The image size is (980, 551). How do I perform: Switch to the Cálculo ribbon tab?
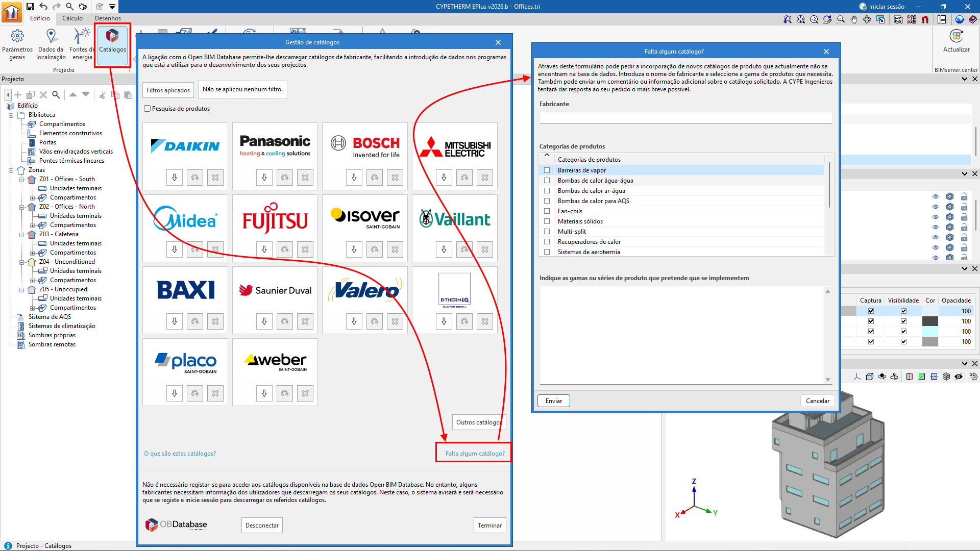click(x=72, y=18)
